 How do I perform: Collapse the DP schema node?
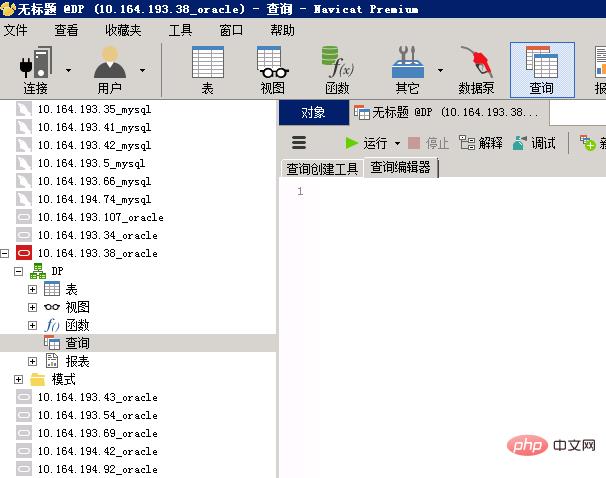(x=18, y=272)
